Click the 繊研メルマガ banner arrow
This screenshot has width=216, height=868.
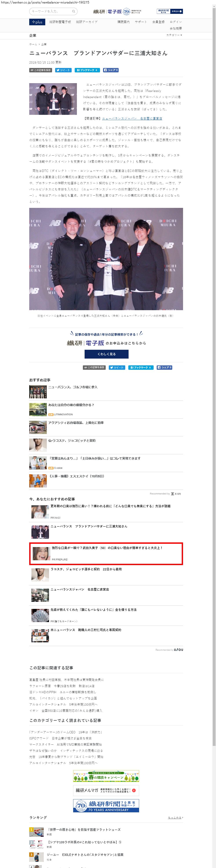coord(134,790)
